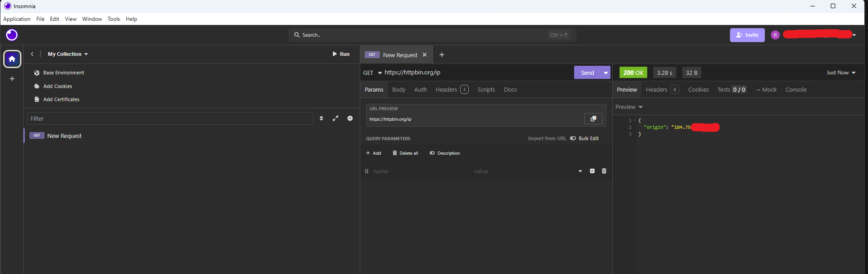The width and height of the screenshot is (868, 274).
Task: Click the request URL field
Action: (x=477, y=73)
